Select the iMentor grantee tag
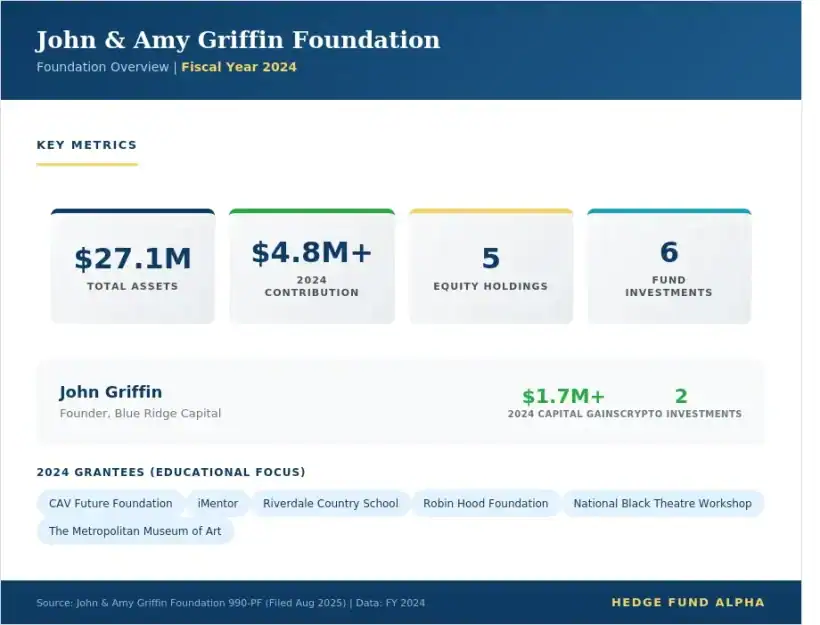820x625 pixels. coord(217,503)
